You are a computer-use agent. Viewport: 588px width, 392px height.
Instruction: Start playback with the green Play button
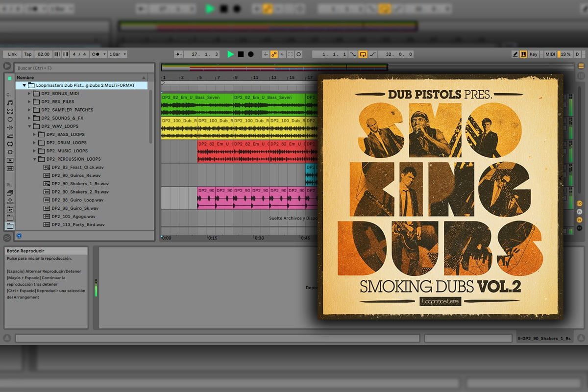(231, 54)
